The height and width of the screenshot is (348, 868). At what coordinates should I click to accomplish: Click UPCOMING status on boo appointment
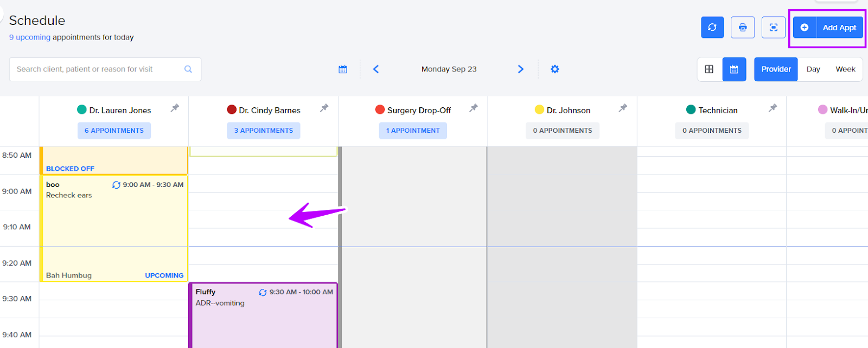(164, 275)
